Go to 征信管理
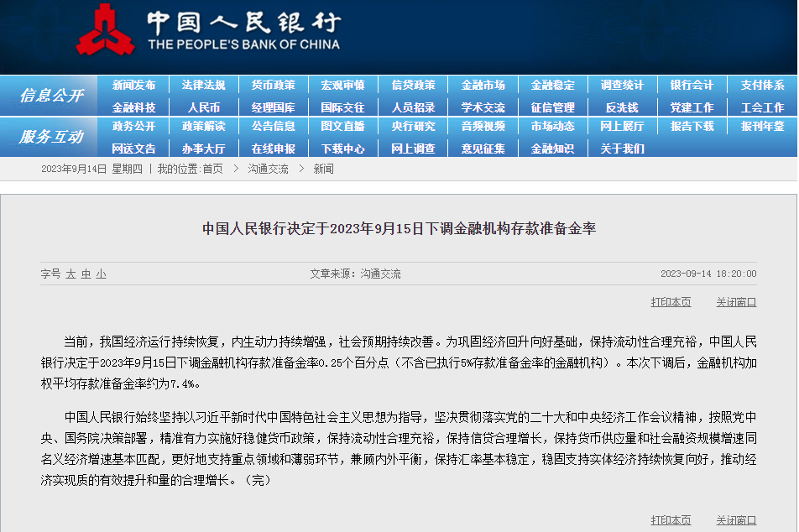Viewport: 799px width, 532px height. (x=553, y=107)
